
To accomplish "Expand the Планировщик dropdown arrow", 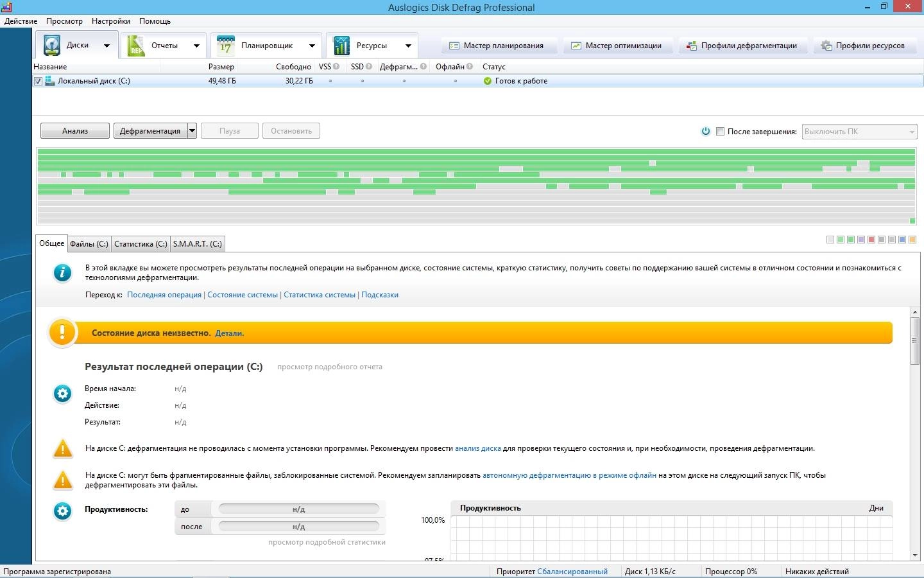I will tap(312, 46).
